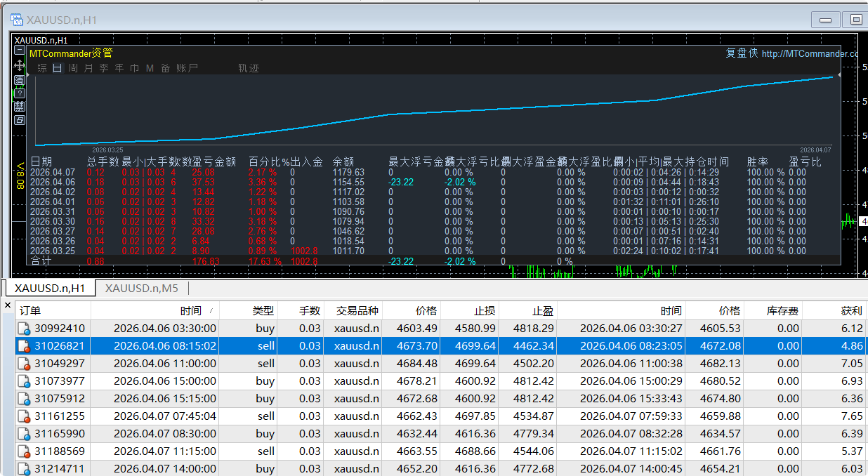Viewport: 868px width, 476px height.
Task: Select the 综 summary view item
Action: 42,68
